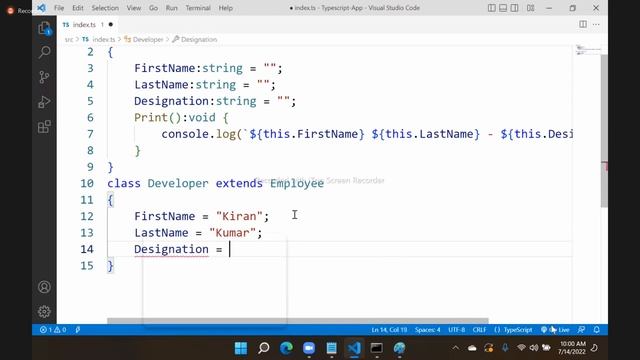Open Microsoft Edge from taskbar
Image resolution: width=640 pixels, height=360 pixels.
click(286, 348)
